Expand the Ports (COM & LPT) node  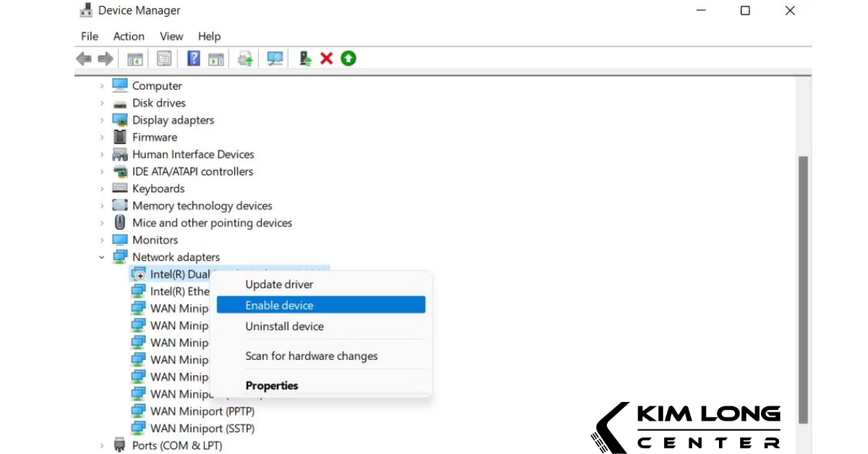pyautogui.click(x=102, y=445)
